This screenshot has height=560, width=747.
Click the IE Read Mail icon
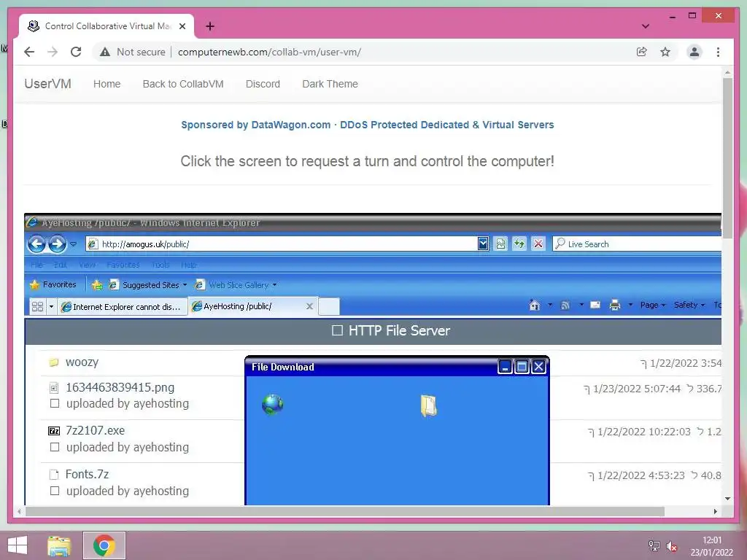pos(595,305)
